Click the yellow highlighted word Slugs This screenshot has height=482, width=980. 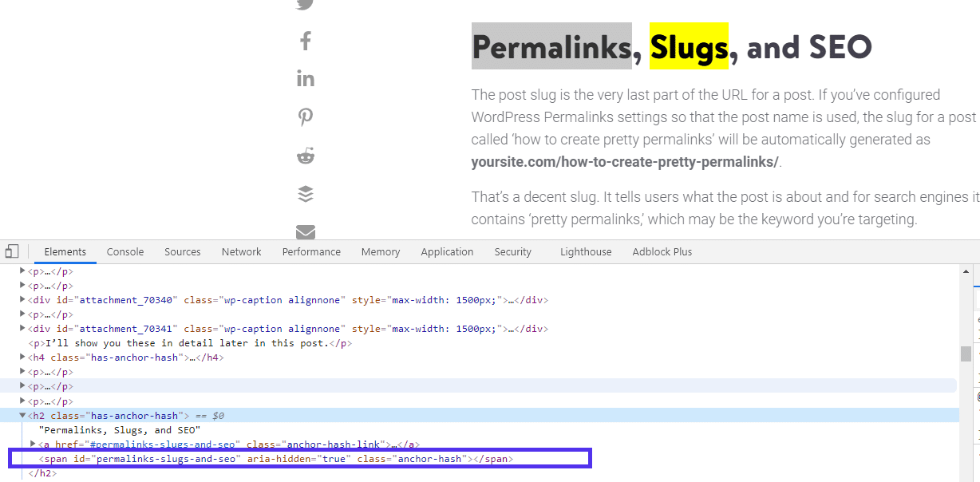coord(689,48)
